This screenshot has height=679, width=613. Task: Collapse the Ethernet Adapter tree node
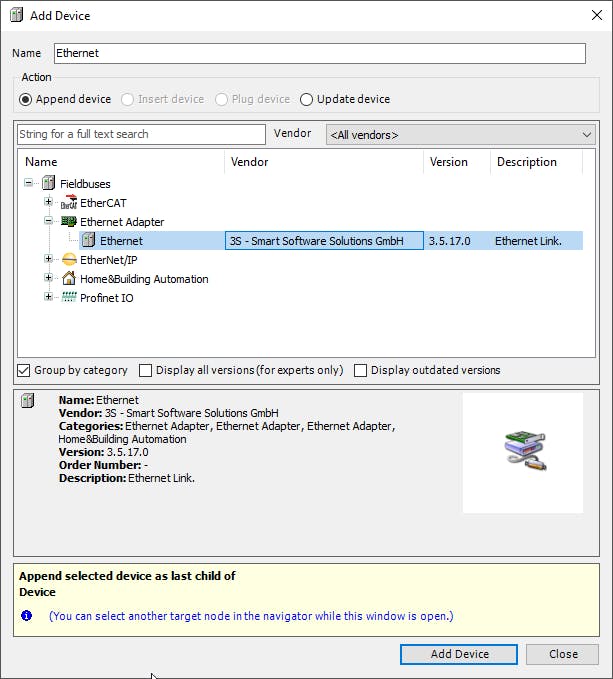pos(48,221)
